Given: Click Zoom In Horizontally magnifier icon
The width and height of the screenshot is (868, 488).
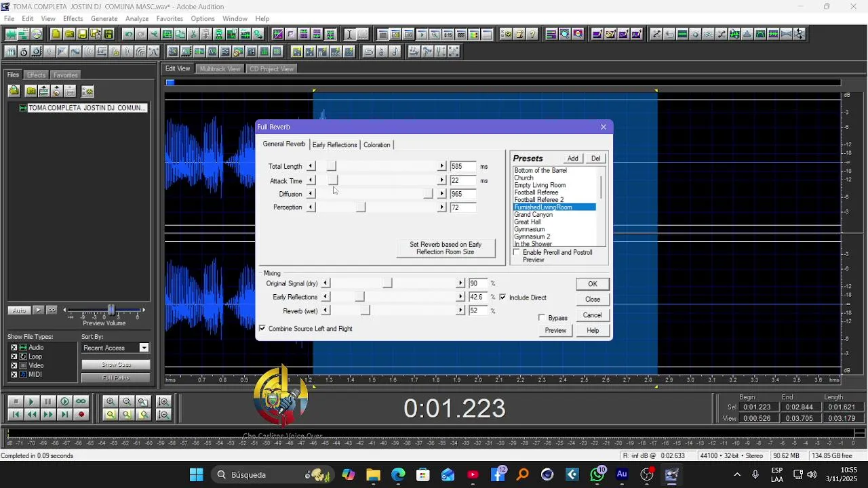Looking at the screenshot, I should point(111,401).
